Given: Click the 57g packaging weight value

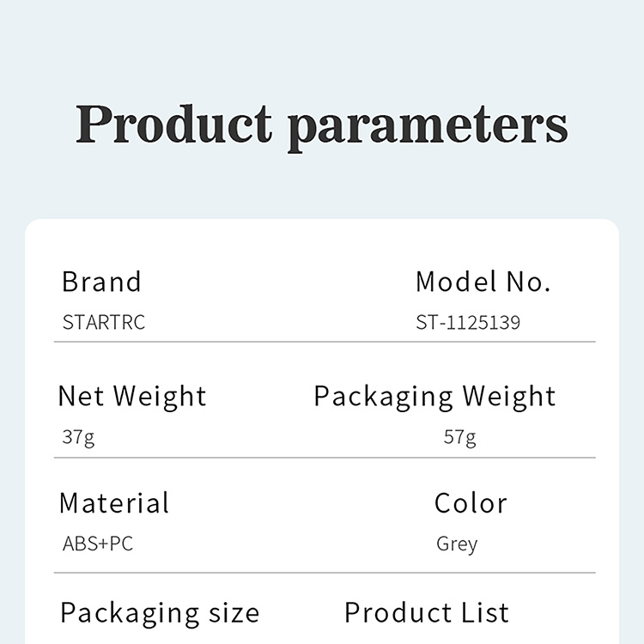Looking at the screenshot, I should [459, 436].
